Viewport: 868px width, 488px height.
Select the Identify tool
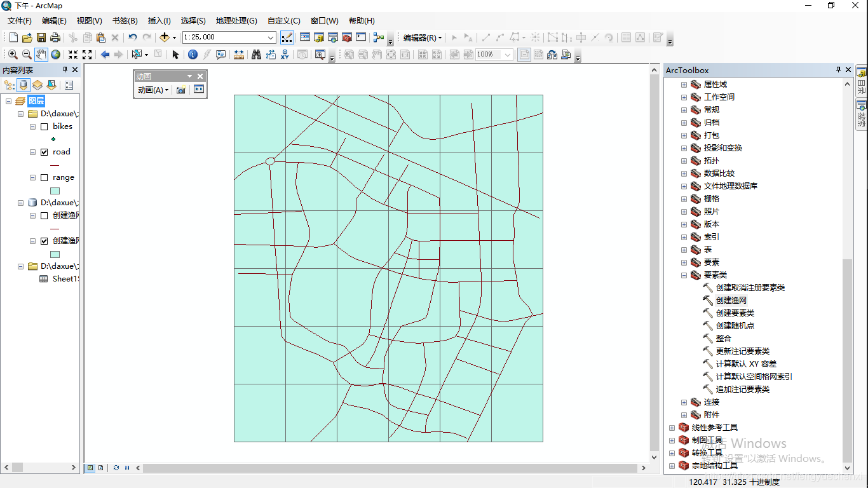pos(193,55)
